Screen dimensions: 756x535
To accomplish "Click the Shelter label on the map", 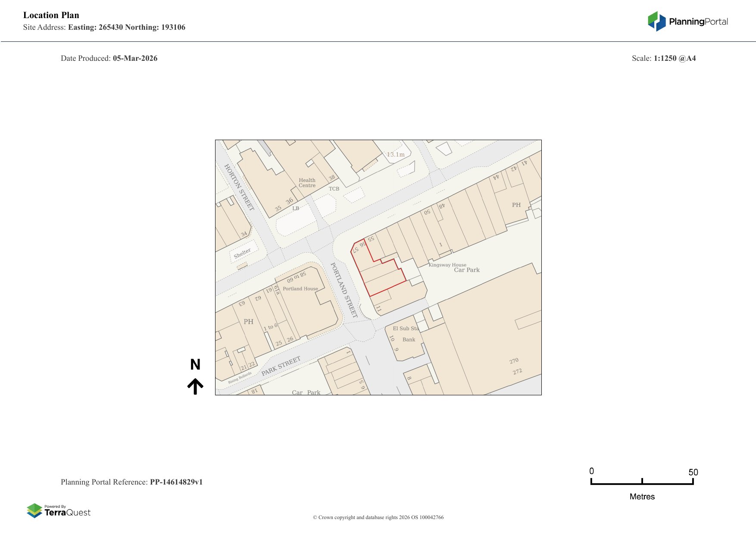I will [x=242, y=253].
